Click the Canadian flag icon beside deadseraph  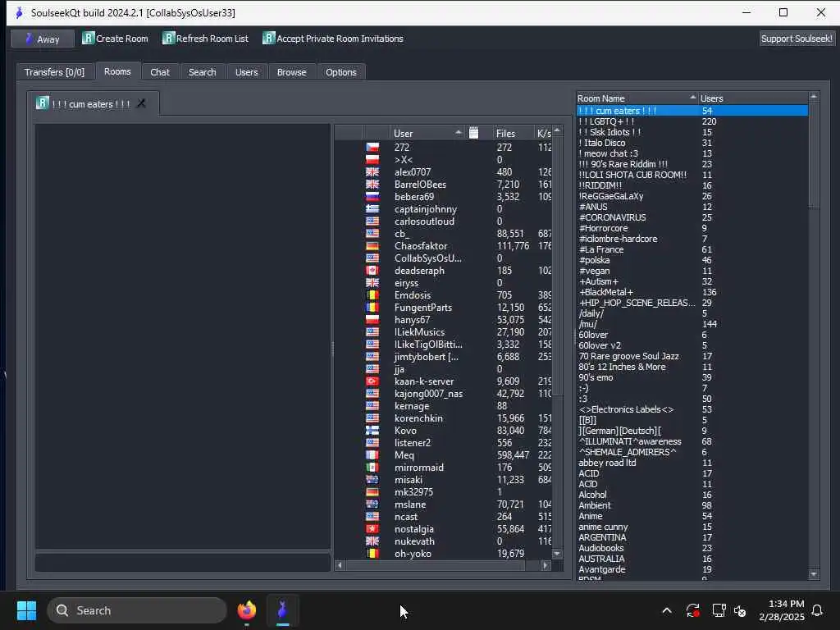pyautogui.click(x=372, y=271)
